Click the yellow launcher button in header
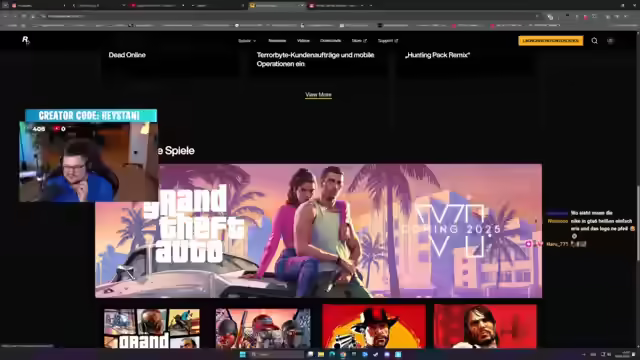The height and width of the screenshot is (360, 640). 551,41
